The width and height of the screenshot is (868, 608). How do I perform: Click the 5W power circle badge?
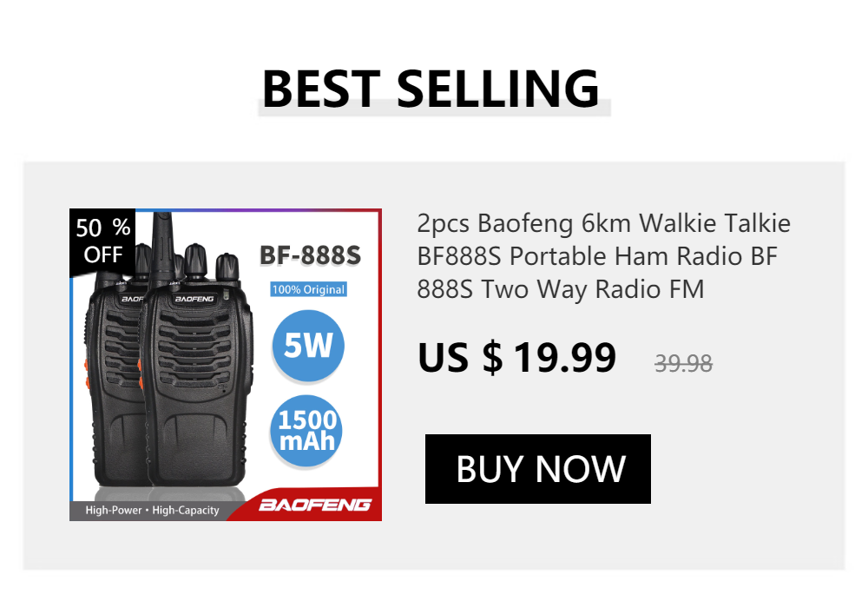click(x=308, y=346)
